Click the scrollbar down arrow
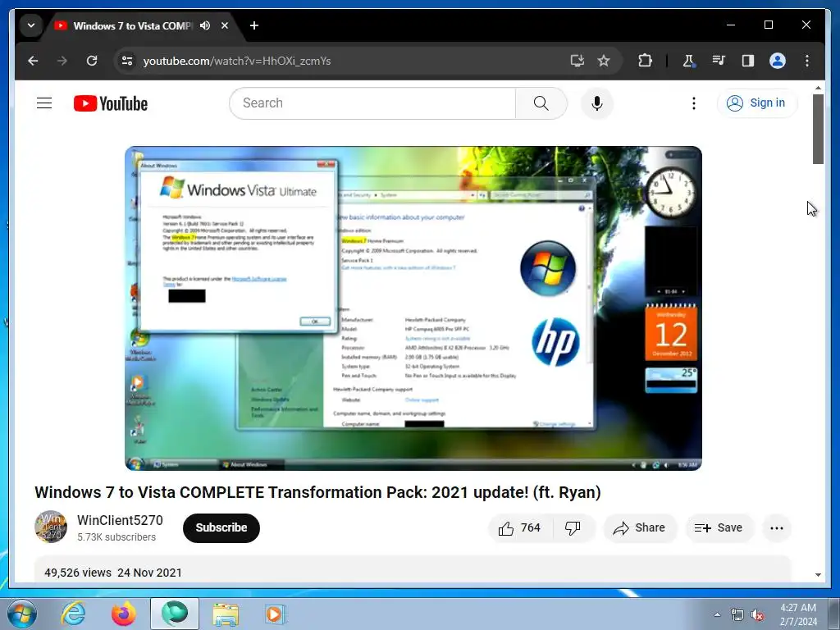The width and height of the screenshot is (840, 630). 818,575
